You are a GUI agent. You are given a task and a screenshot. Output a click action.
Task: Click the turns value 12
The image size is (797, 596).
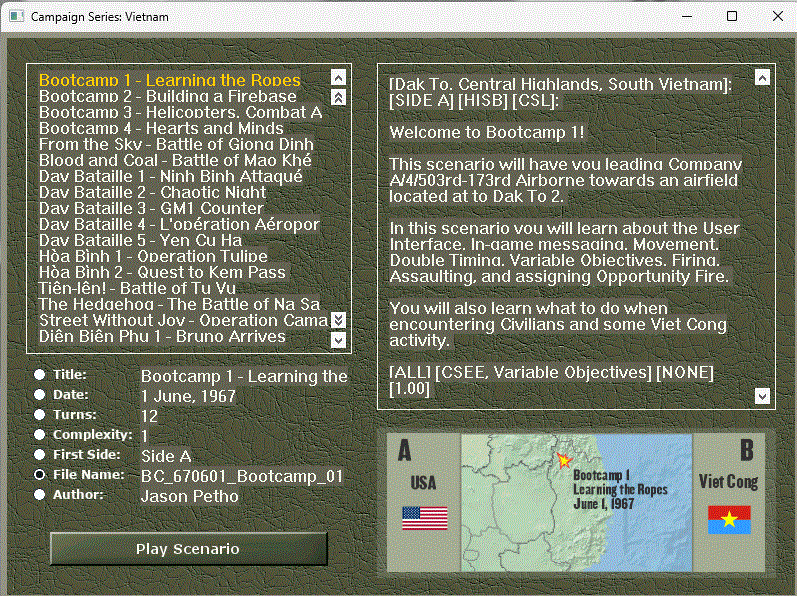pyautogui.click(x=149, y=416)
